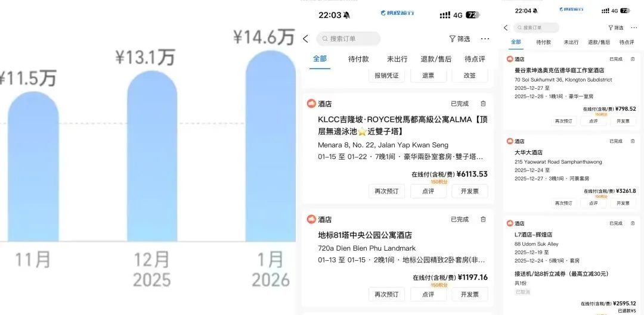Switch to the 待付款 tab, 22:03 screen
The image size is (644, 315).
(358, 59)
